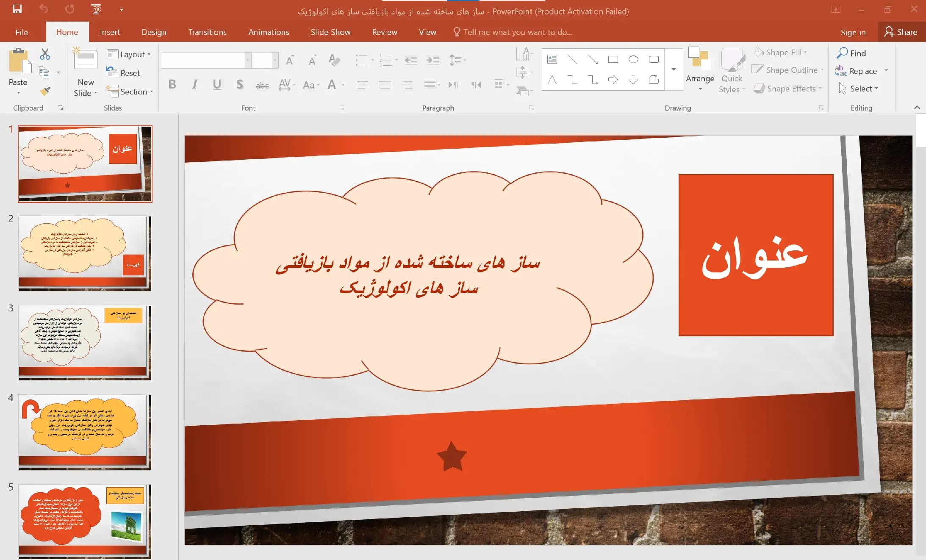Click the Reset slide button

[x=123, y=73]
